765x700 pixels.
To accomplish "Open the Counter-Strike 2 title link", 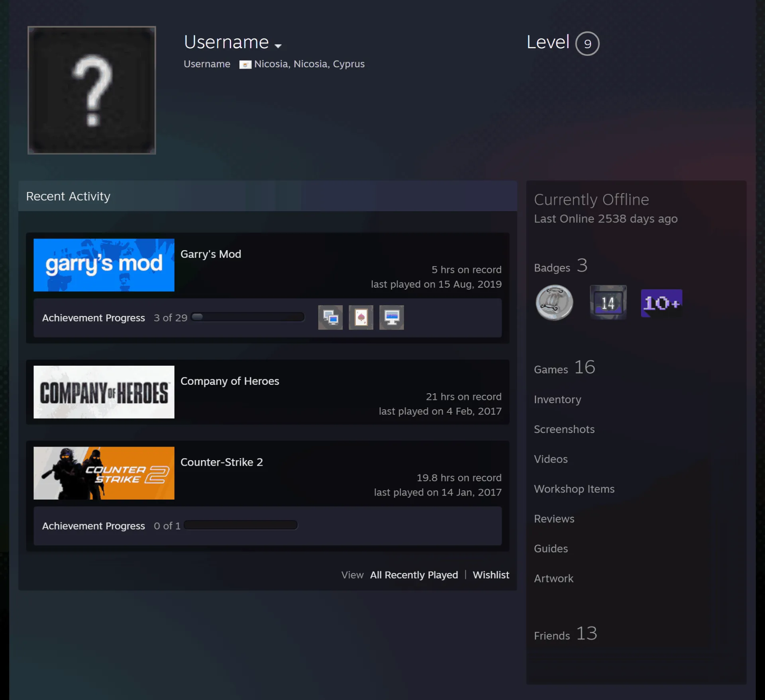I will click(222, 462).
